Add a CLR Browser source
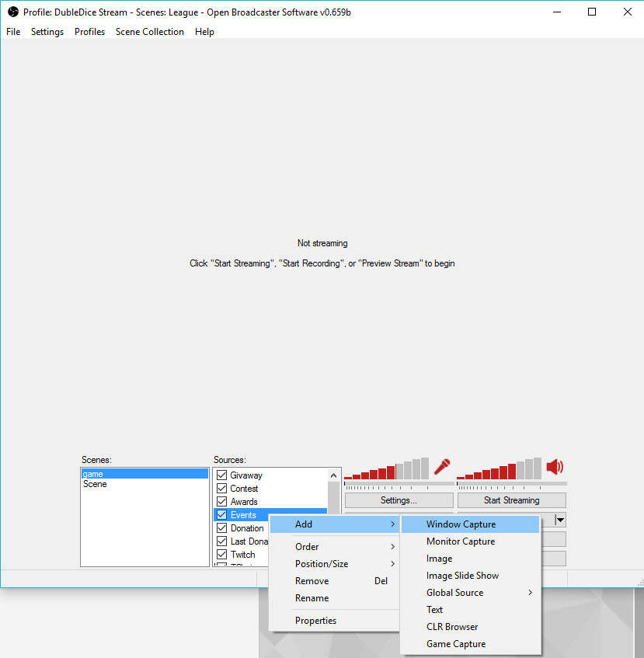This screenshot has width=644, height=658. (470, 627)
